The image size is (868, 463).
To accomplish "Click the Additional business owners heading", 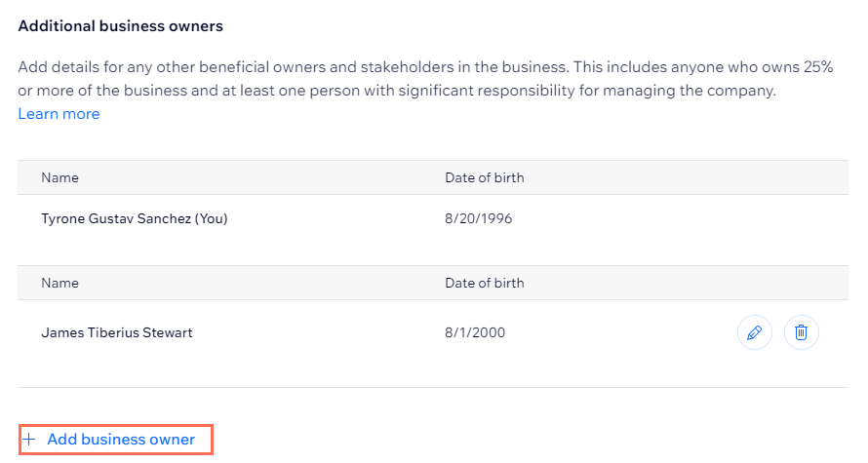I will [x=120, y=26].
